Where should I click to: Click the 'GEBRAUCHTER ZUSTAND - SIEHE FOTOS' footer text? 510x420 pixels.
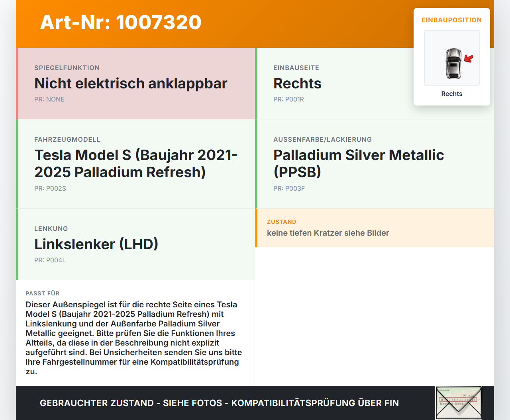219,403
